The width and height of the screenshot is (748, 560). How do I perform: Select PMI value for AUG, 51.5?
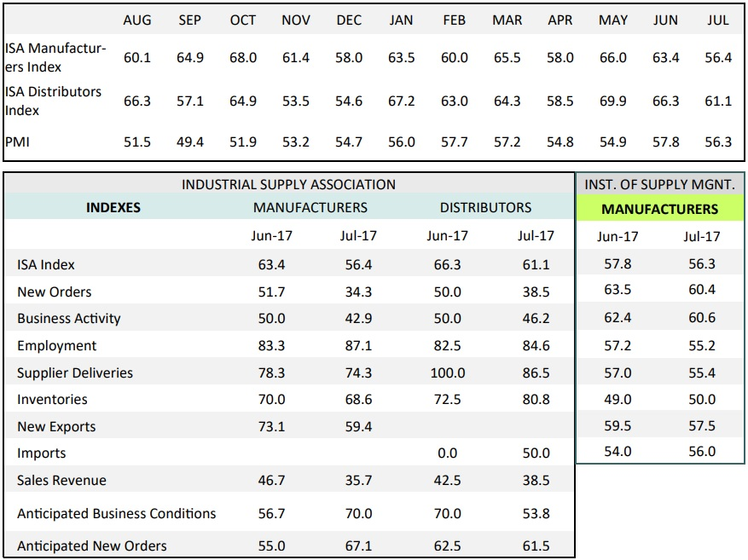[137, 142]
